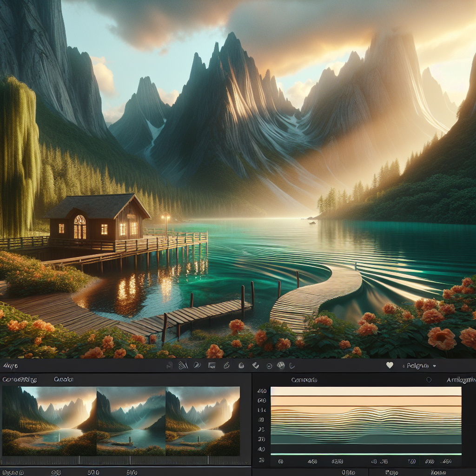Select the middle misty-blue filmstrip thumbnail
The height and width of the screenshot is (476, 476).
tap(131, 421)
